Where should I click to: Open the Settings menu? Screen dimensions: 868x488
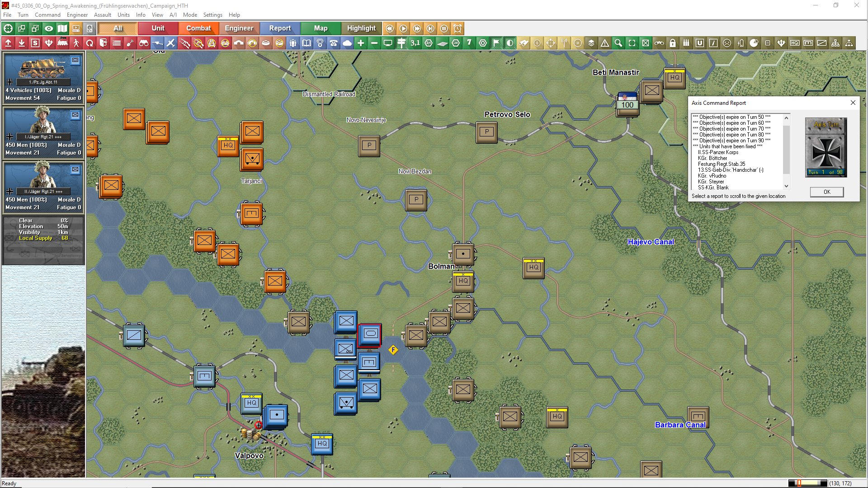(x=212, y=14)
